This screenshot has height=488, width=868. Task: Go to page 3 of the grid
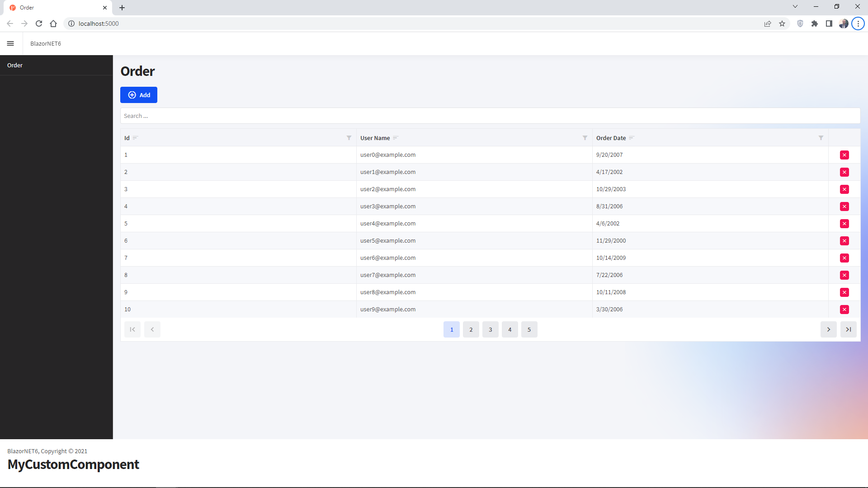[x=491, y=329]
